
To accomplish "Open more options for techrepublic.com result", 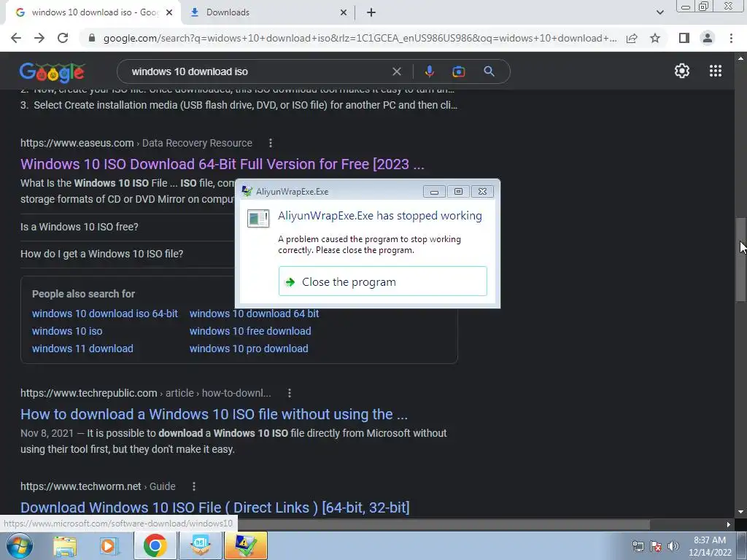I will pyautogui.click(x=289, y=393).
